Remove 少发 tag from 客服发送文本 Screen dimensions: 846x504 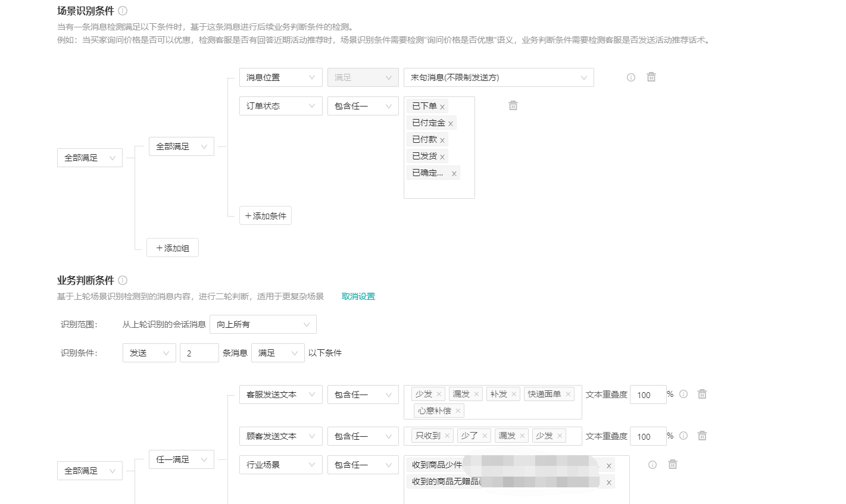click(439, 394)
